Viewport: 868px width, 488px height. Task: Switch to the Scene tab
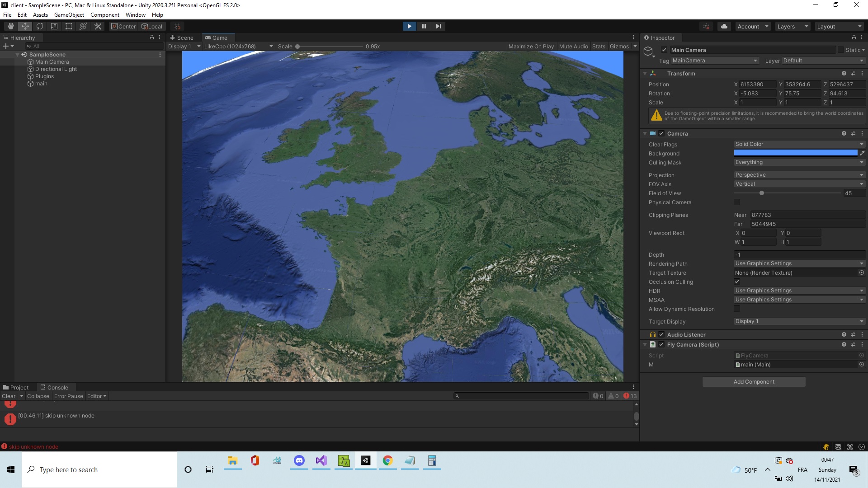click(x=182, y=38)
